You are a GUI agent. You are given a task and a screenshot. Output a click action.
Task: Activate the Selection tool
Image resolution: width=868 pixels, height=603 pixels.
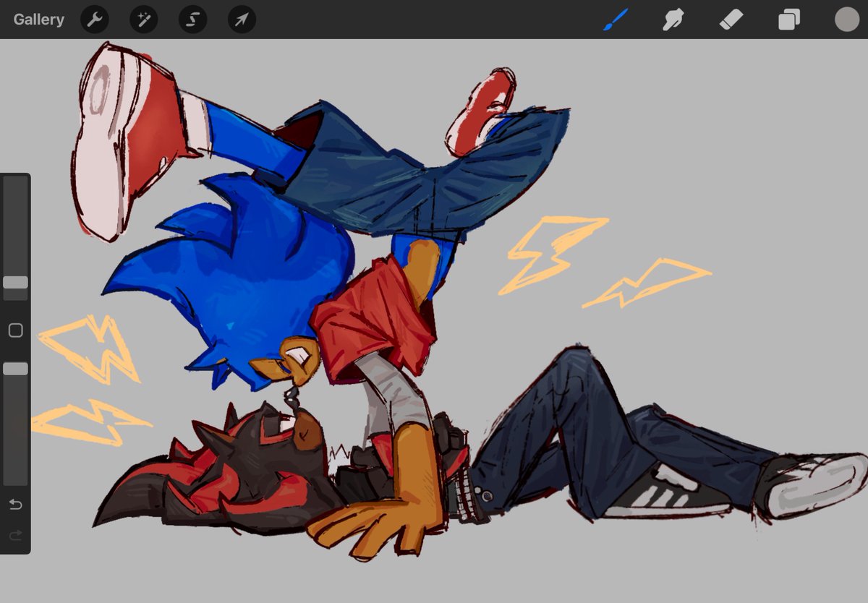[193, 20]
